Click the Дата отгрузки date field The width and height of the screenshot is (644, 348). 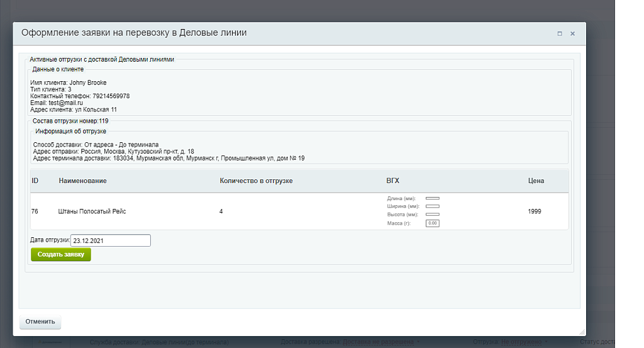click(x=111, y=240)
